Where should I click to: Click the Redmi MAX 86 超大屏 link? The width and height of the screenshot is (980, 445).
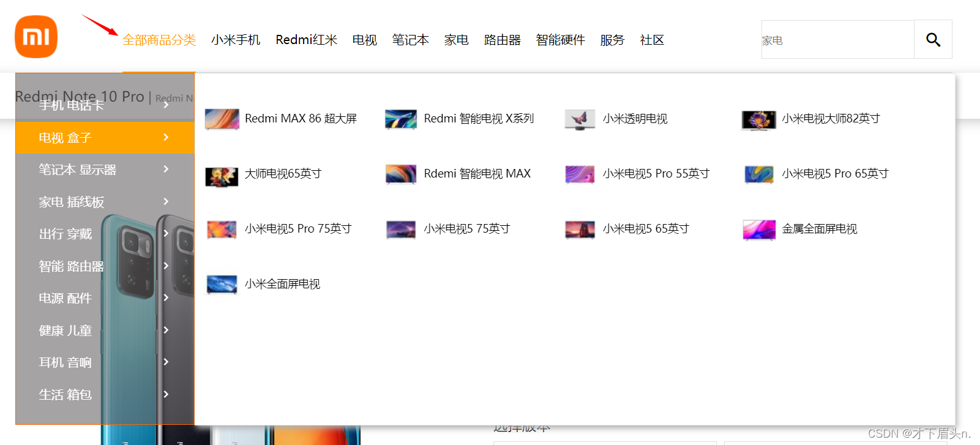(301, 119)
